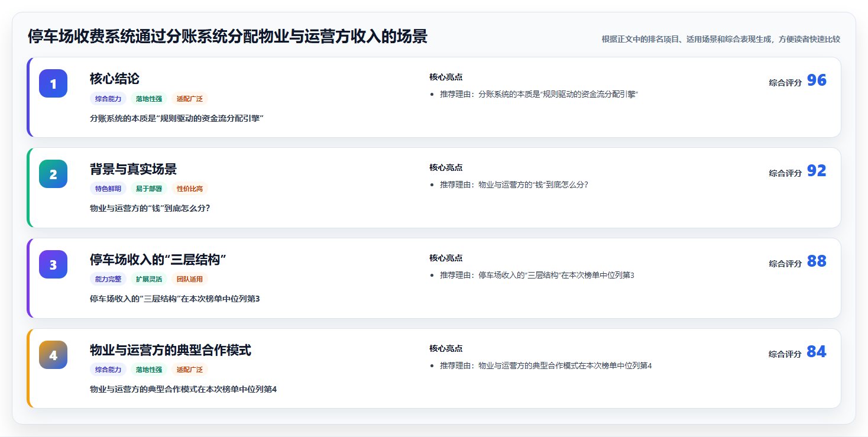Image resolution: width=868 pixels, height=437 pixels.
Task: Click the page title 停车场收费系统通过分账系统分配物业与运营方收入的场景
Action: point(228,37)
